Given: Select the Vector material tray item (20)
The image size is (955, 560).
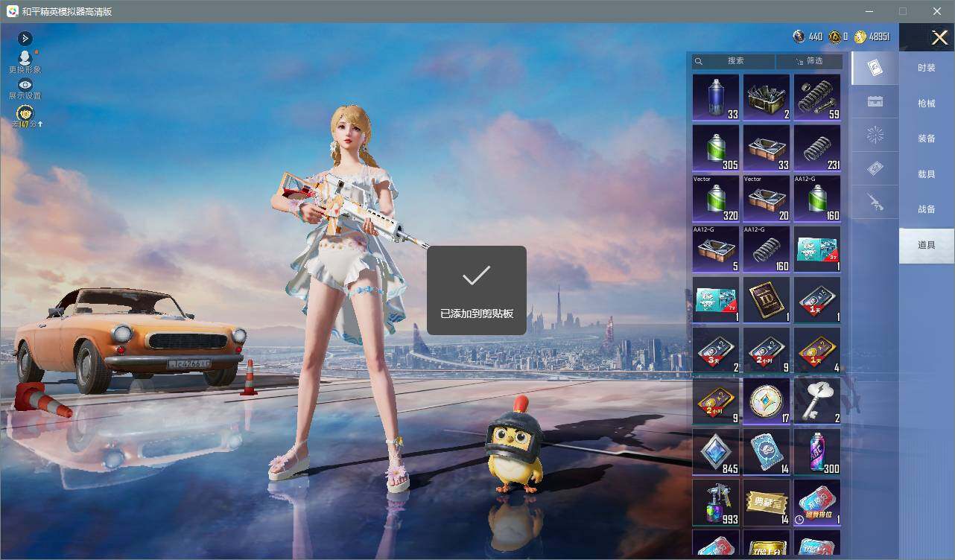Looking at the screenshot, I should pos(767,198).
